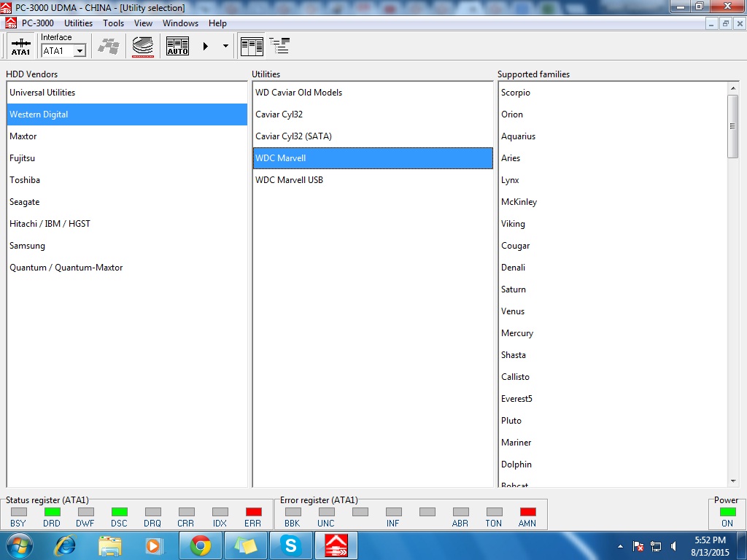This screenshot has height=560, width=747.
Task: Click the play arrow toolbar button
Action: (205, 46)
